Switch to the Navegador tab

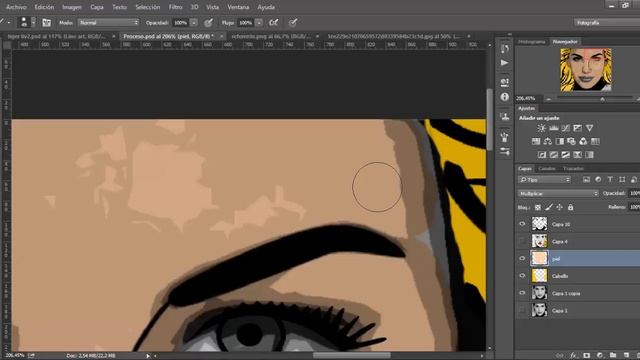click(565, 42)
